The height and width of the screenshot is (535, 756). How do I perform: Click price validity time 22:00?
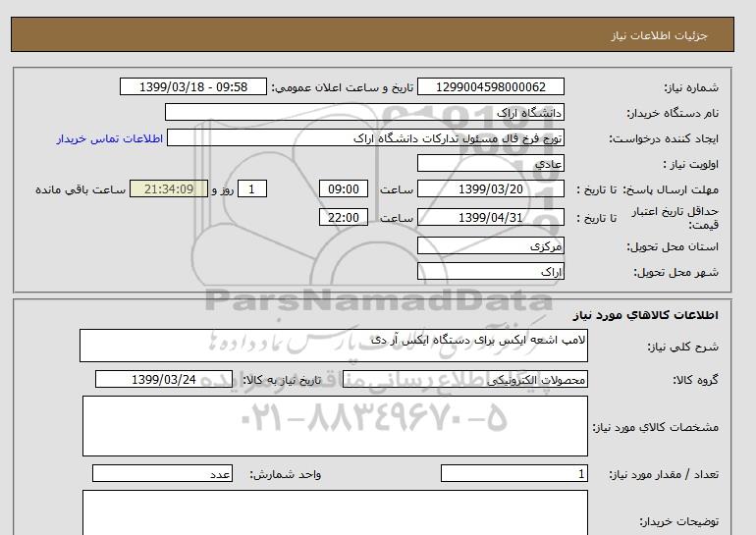pos(344,217)
